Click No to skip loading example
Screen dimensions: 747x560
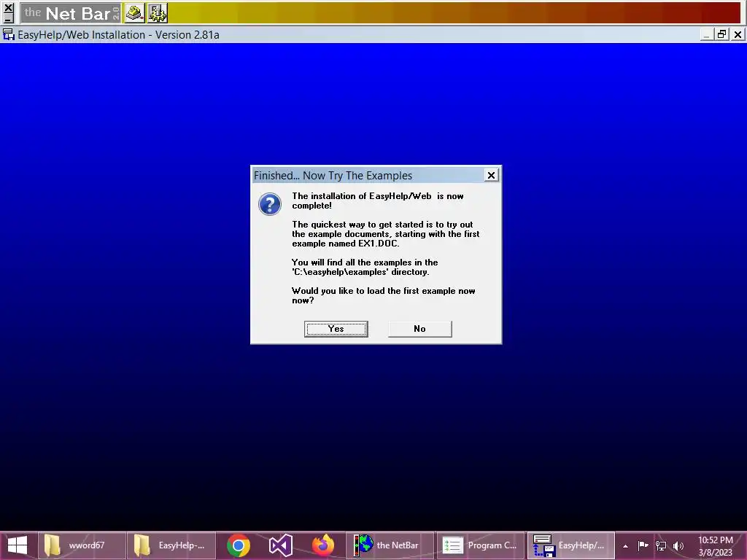pos(419,329)
